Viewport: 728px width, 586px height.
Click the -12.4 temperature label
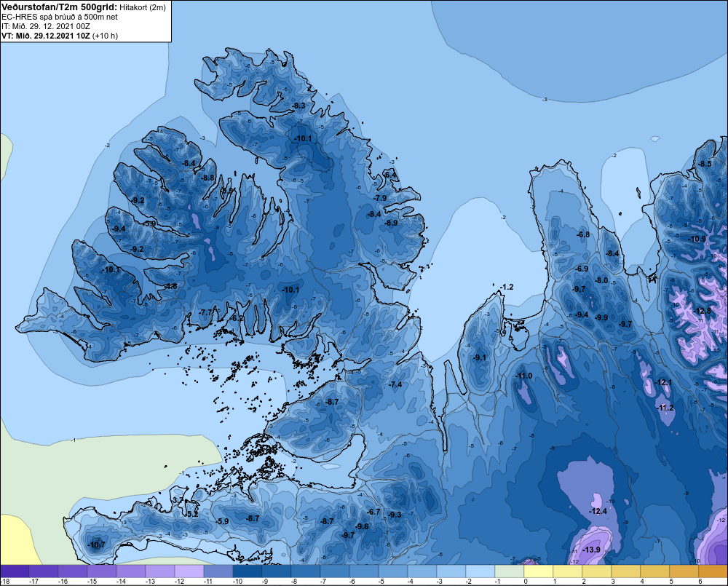[x=598, y=511]
